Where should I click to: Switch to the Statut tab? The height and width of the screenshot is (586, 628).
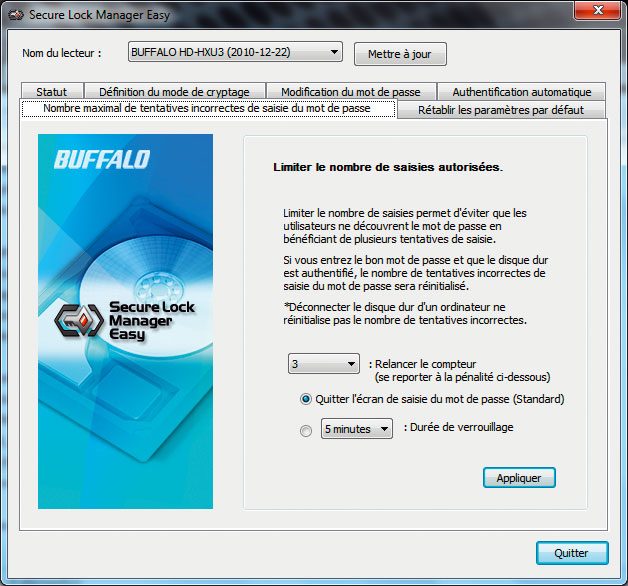52,92
